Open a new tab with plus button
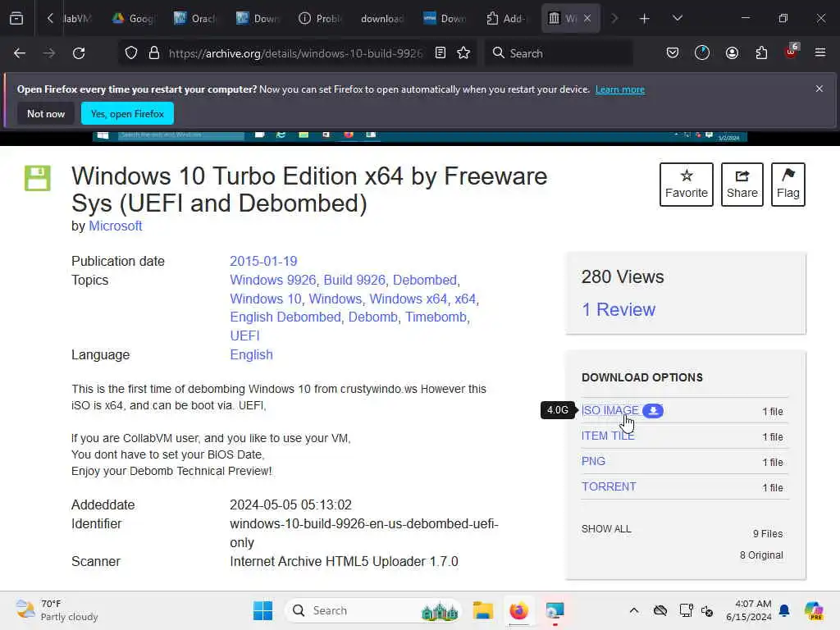Viewport: 840px width, 630px height. [x=645, y=19]
